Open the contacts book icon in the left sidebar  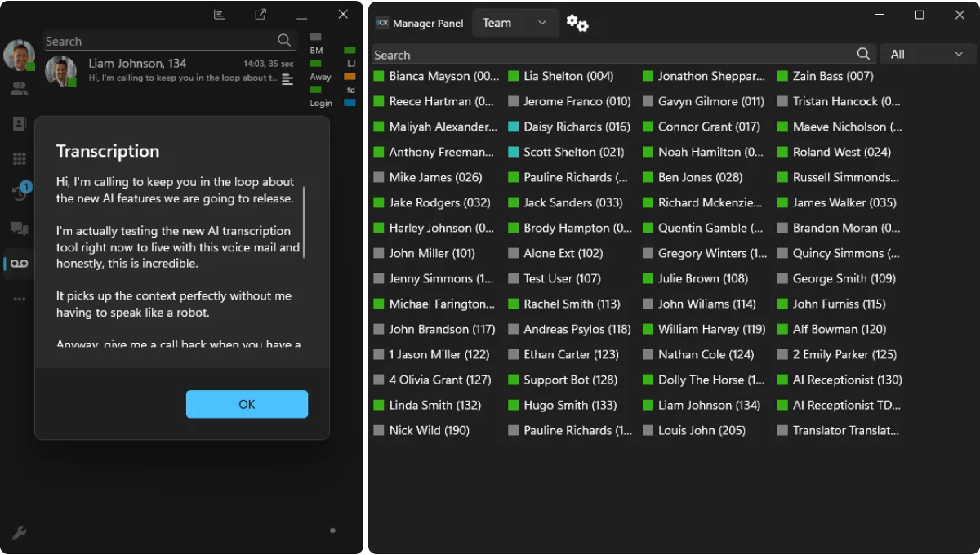[x=19, y=124]
